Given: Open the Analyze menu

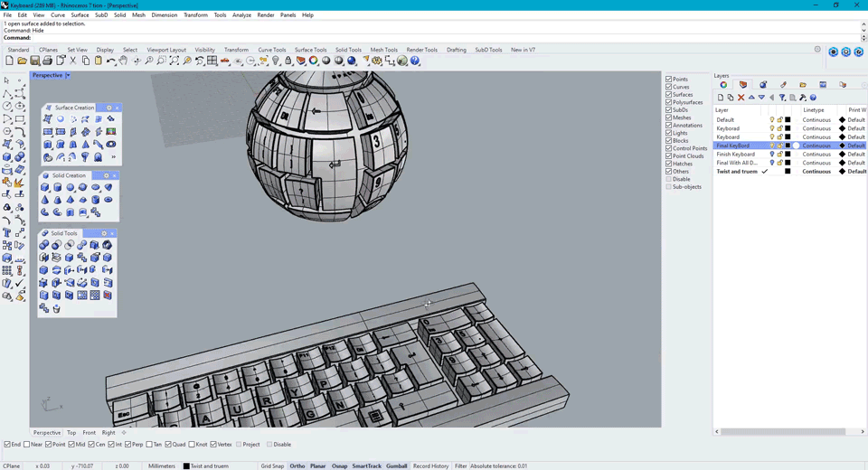Looking at the screenshot, I should point(241,15).
